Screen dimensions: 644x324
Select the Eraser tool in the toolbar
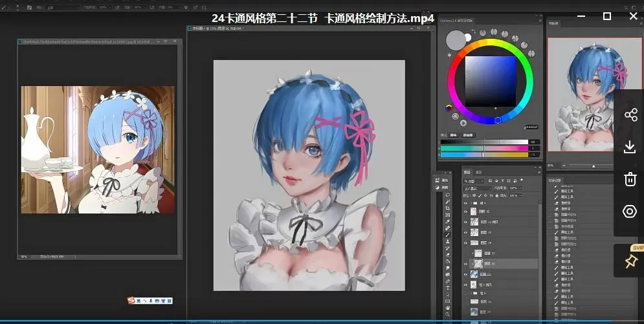coord(448,255)
